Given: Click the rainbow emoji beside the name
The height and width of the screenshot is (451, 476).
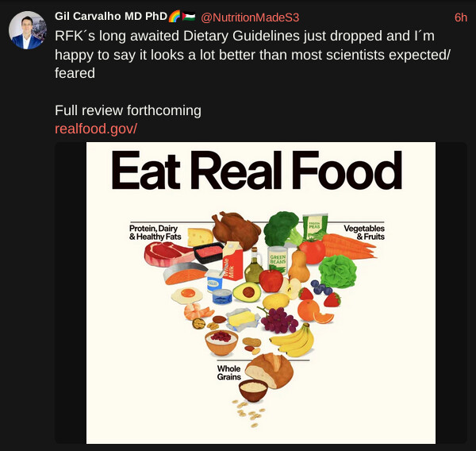Looking at the screenshot, I should coord(175,17).
